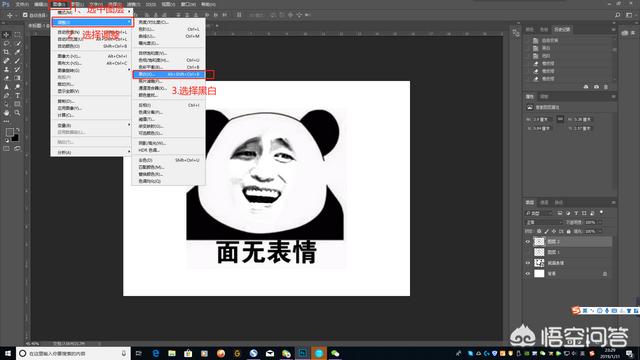The width and height of the screenshot is (640, 360).
Task: Open the layer Opacity dropdown arrow
Action: 599,222
